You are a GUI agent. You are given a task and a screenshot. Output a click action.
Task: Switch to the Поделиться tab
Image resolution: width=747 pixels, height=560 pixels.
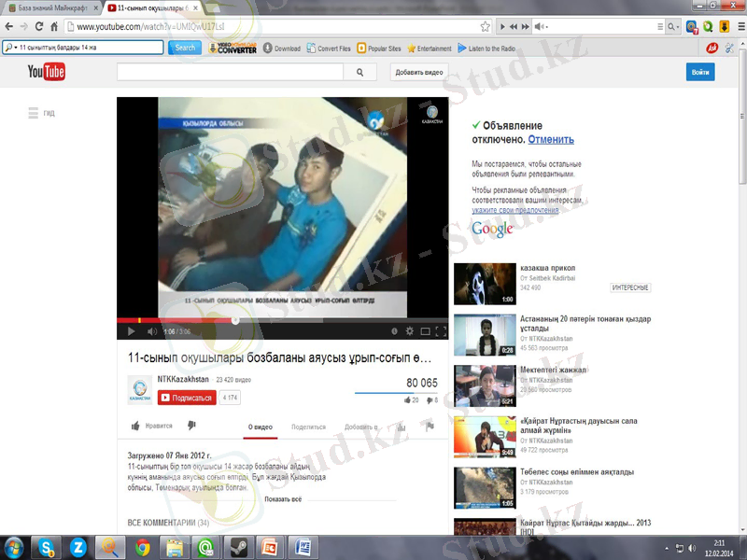coord(308,427)
